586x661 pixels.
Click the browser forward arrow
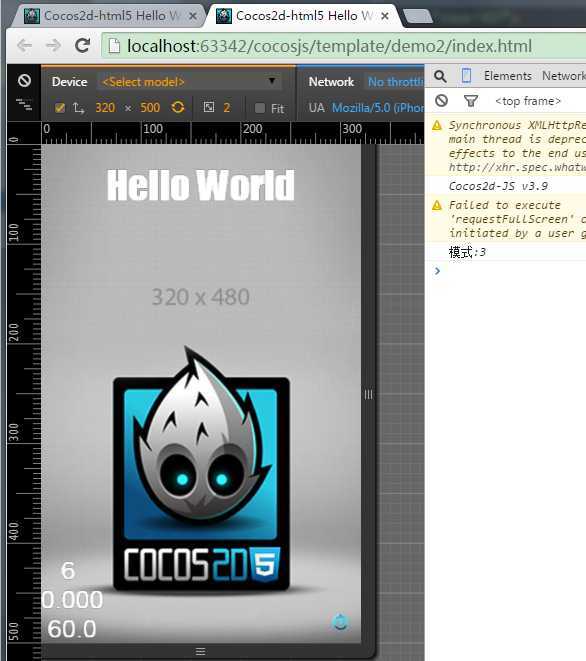(54, 46)
